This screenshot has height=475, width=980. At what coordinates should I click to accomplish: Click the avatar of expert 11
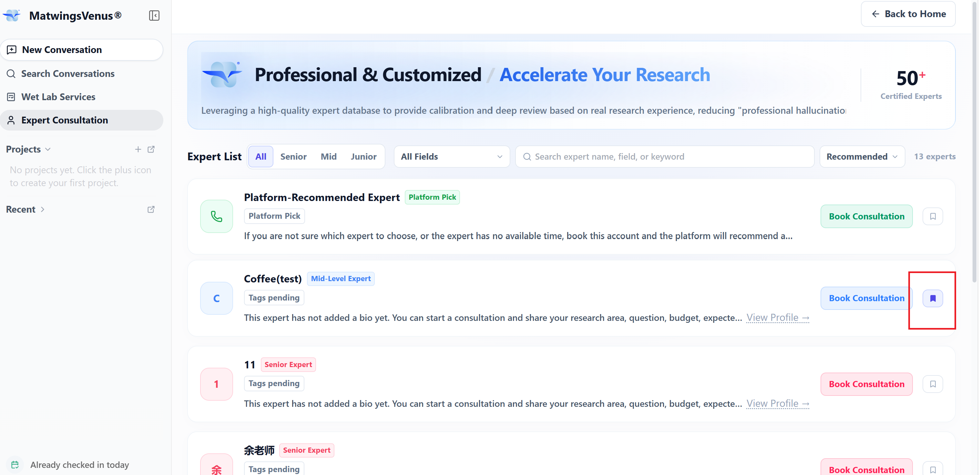(x=217, y=384)
